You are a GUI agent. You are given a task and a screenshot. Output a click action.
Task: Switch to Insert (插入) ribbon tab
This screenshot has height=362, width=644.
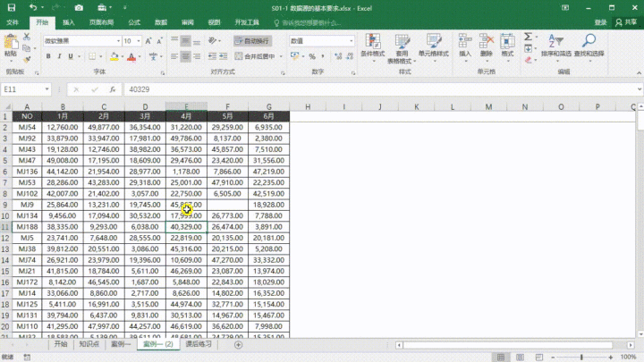tap(69, 22)
